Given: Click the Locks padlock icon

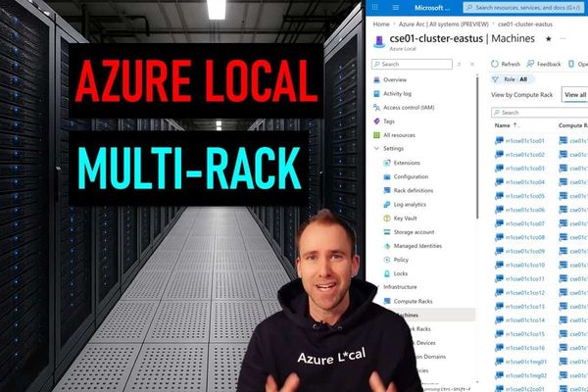Looking at the screenshot, I should click(387, 273).
